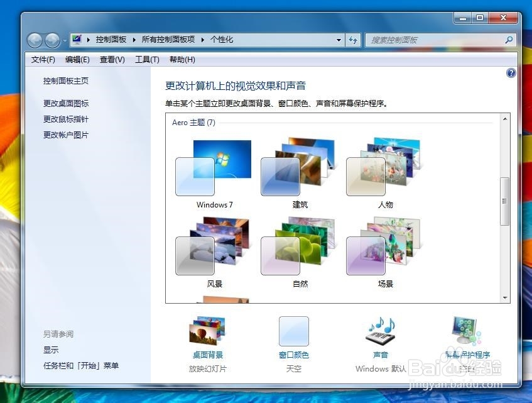532x403 pixels.
Task: Open the 工具 (Tools) menu
Action: [148, 59]
